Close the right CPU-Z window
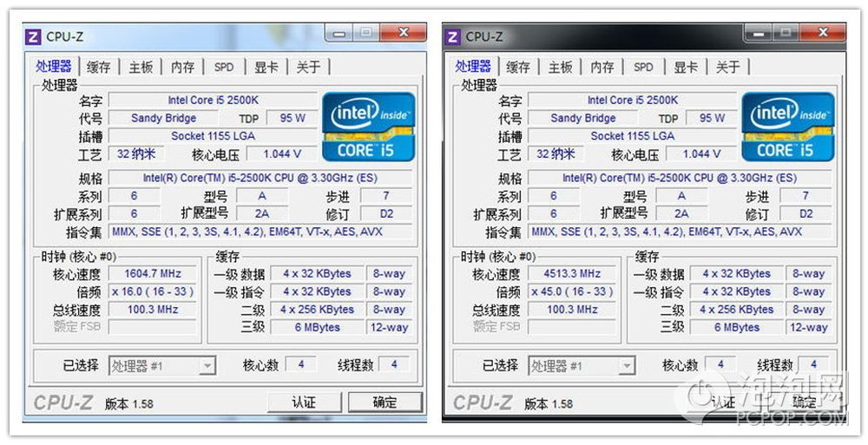 point(822,33)
